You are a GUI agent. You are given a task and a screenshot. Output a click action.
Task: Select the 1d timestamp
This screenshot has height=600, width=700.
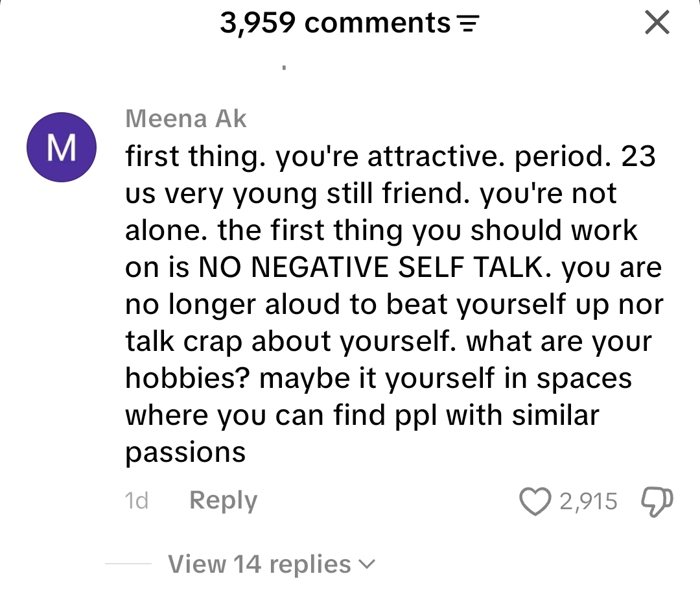click(x=137, y=501)
